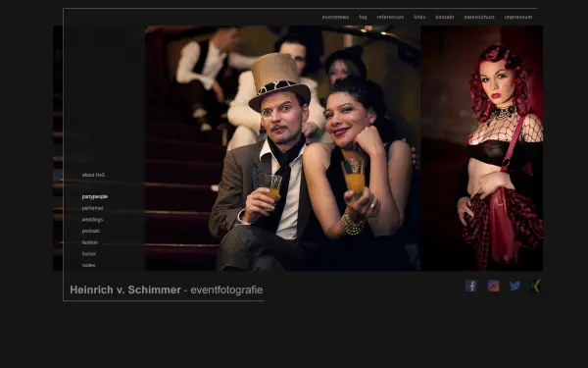The image size is (588, 368).
Task: Open the eventnews page
Action: [x=335, y=17]
